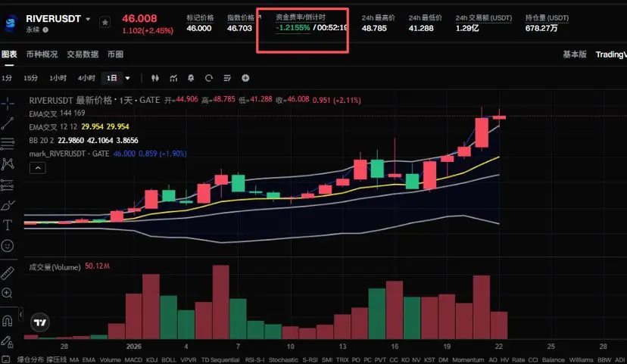The height and width of the screenshot is (364, 627).
Task: Select the 1分 timeframe
Action: pyautogui.click(x=6, y=78)
